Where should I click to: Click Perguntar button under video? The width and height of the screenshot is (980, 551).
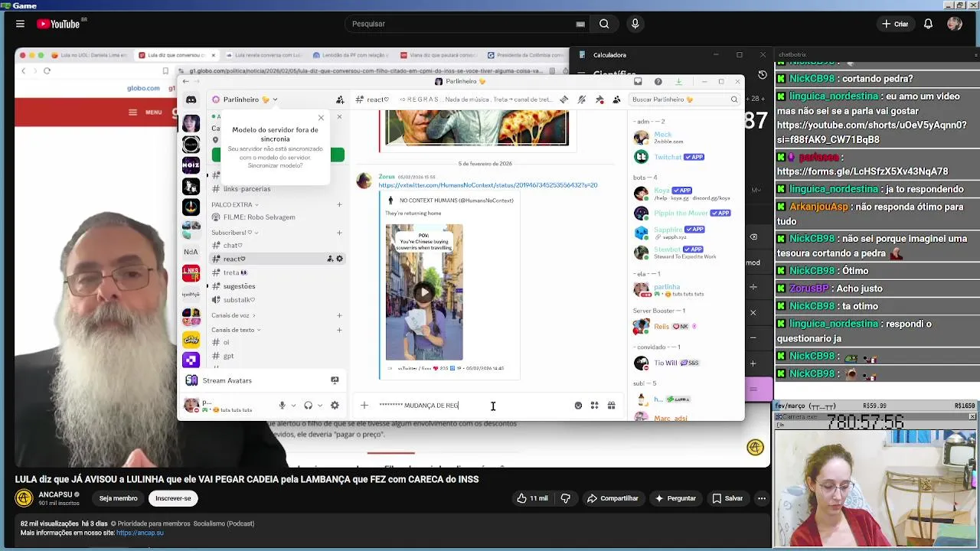point(675,498)
